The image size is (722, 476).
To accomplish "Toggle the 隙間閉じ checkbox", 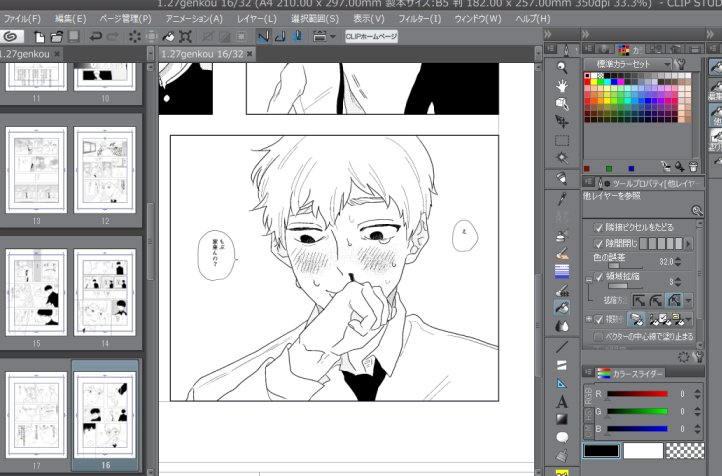I will [599, 243].
